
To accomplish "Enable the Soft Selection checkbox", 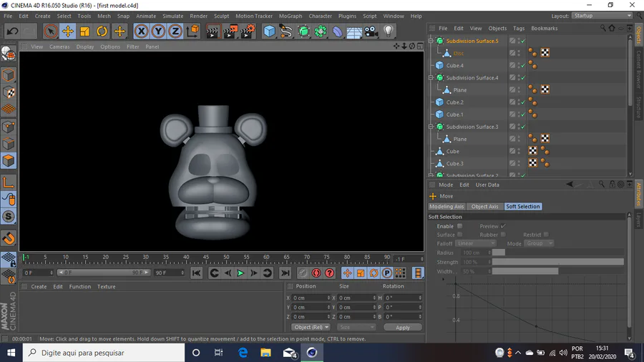I will click(459, 226).
